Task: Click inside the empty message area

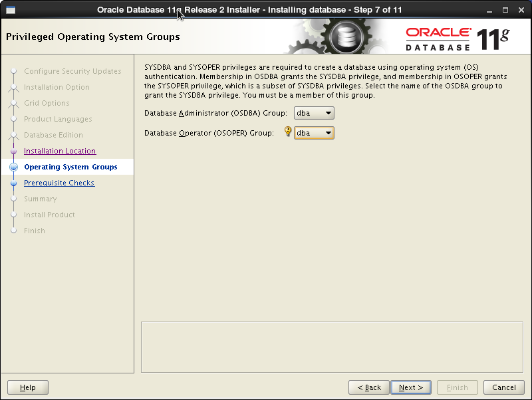Action: click(x=332, y=347)
